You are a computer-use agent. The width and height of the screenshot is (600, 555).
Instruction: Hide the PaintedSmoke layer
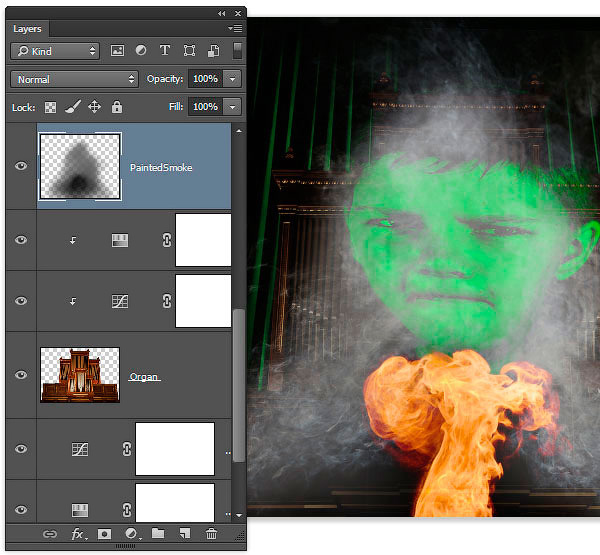pyautogui.click(x=21, y=166)
